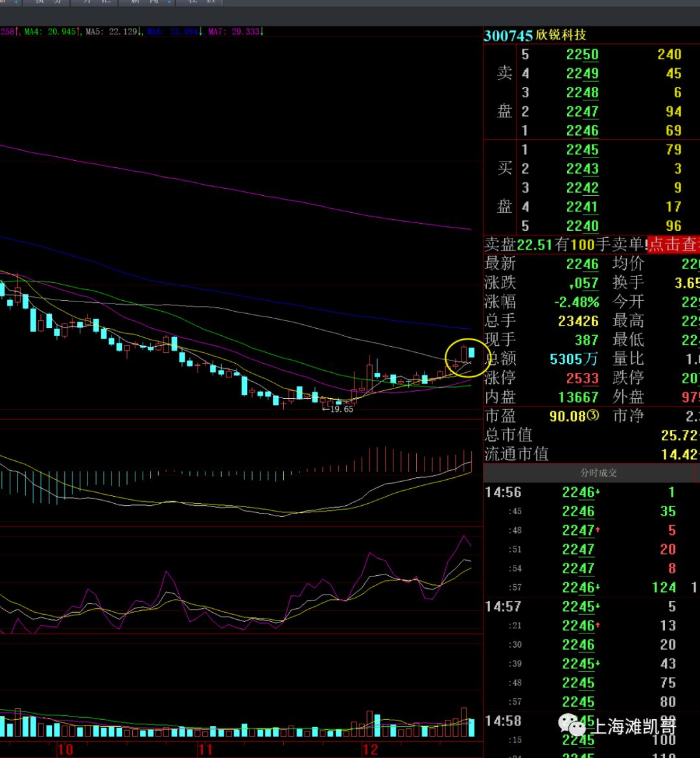Image resolution: width=700 pixels, height=758 pixels.
Task: Click the 涨跌 value 057
Action: (x=584, y=283)
